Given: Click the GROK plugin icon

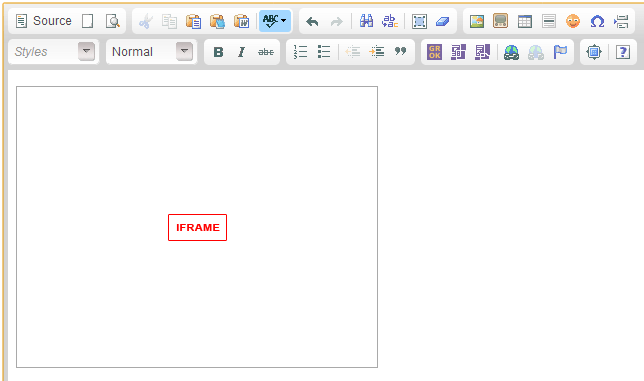Looking at the screenshot, I should pyautogui.click(x=435, y=52).
